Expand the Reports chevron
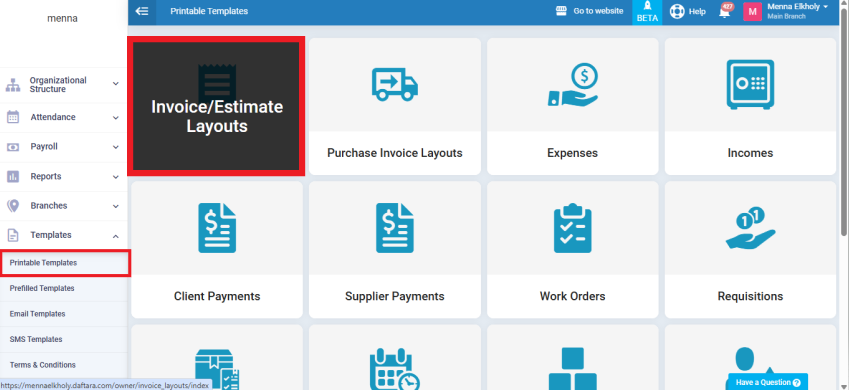This screenshot has width=849, height=390. click(115, 177)
